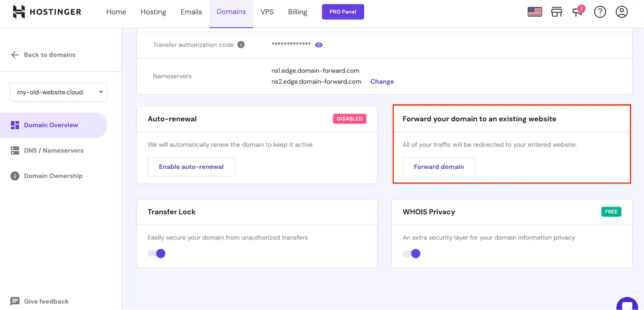The width and height of the screenshot is (644, 310).
Task: Reveal the transfer authorization code
Action: [x=319, y=45]
